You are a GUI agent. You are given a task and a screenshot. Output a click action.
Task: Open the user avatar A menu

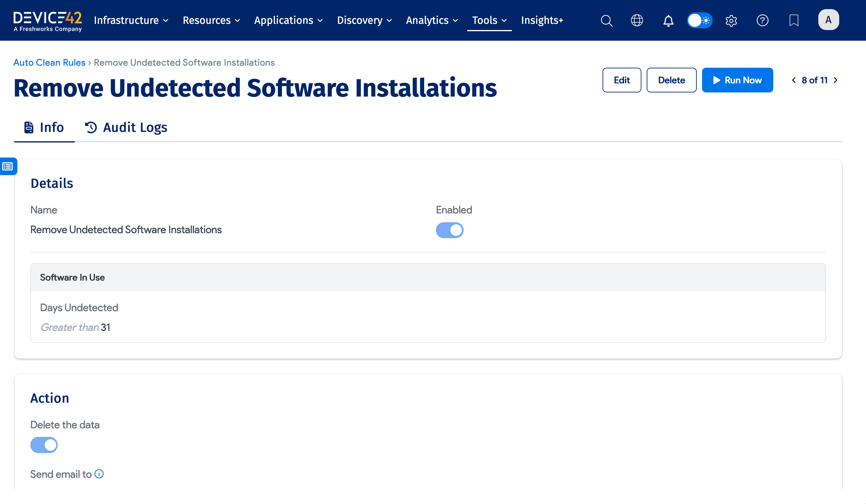pyautogui.click(x=828, y=20)
